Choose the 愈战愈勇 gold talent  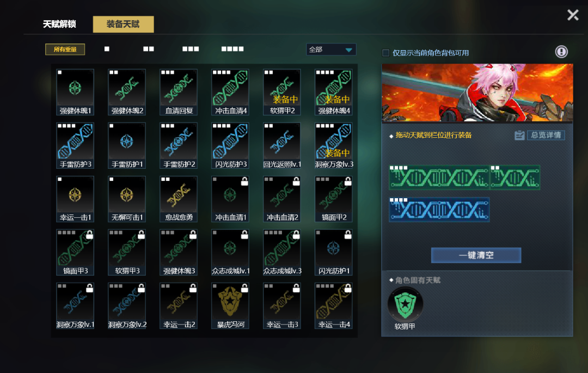tap(179, 199)
